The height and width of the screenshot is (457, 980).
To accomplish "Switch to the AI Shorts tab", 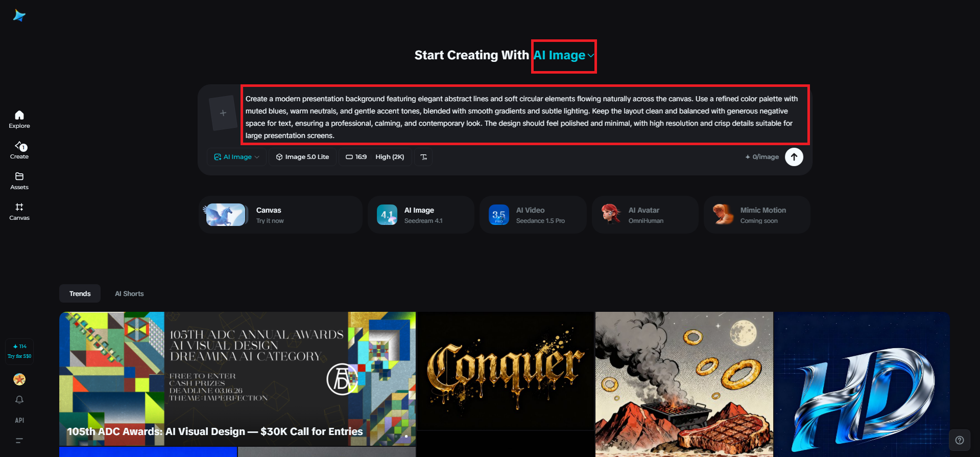I will pos(129,293).
